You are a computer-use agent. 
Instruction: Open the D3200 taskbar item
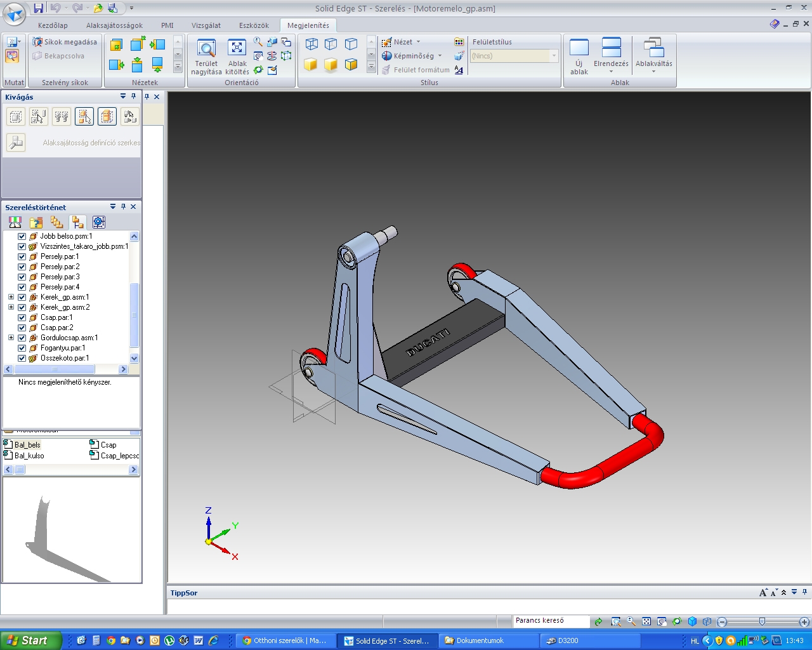[590, 640]
